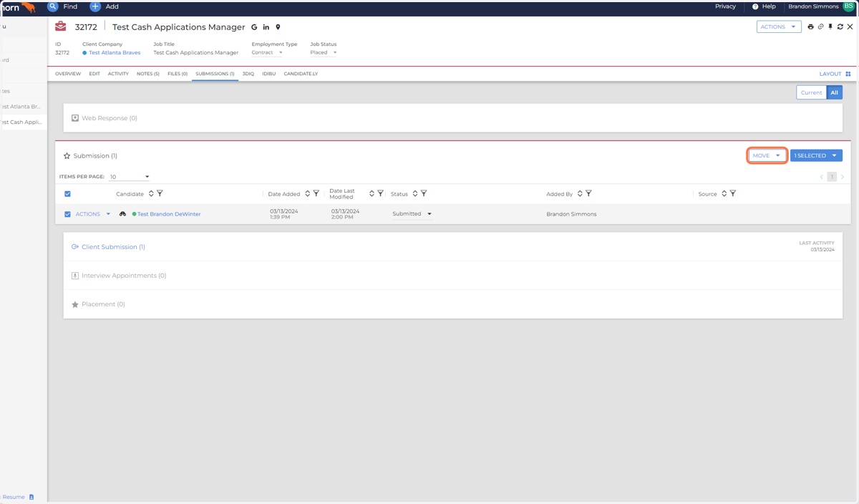
Task: Open the EDIT tab
Action: tap(94, 74)
